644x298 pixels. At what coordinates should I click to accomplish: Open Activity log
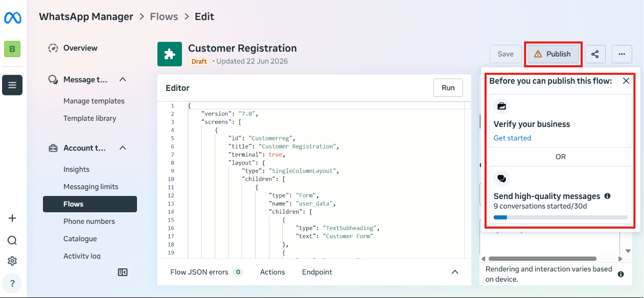point(82,256)
